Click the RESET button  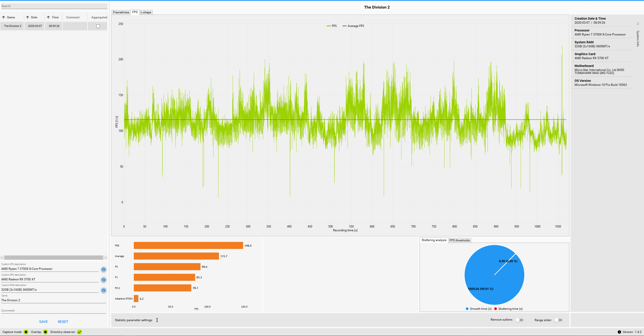(63, 322)
